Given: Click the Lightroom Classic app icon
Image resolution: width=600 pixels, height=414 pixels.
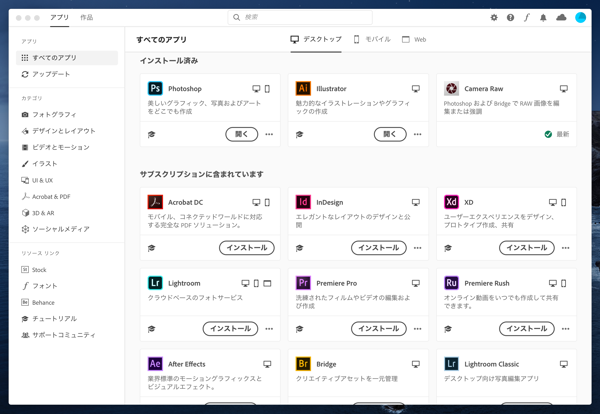Looking at the screenshot, I should click(x=451, y=363).
